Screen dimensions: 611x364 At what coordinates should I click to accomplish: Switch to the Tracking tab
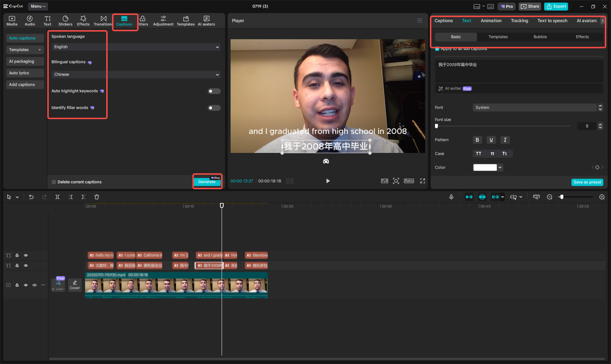pos(519,21)
